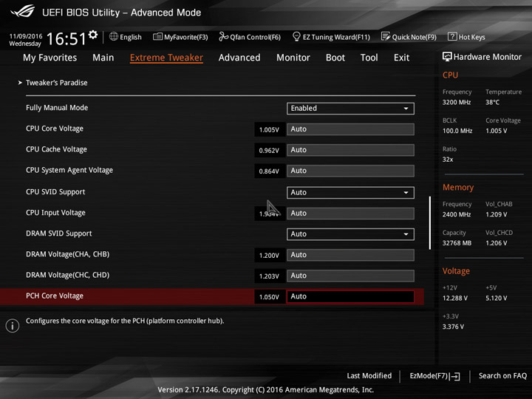Click 32768 MB capacity value

[x=457, y=243]
